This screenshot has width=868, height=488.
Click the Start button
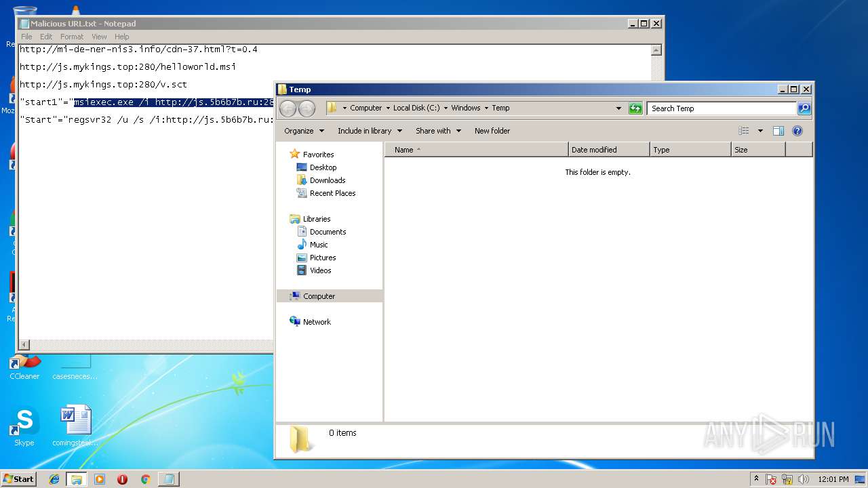19,479
